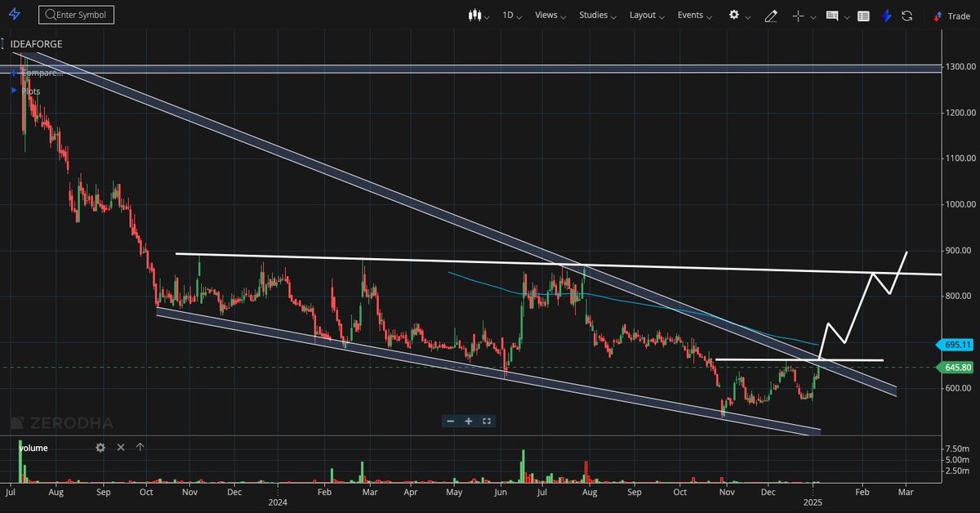The width and height of the screenshot is (980, 513).
Task: Select the pencil drawing tool
Action: [x=771, y=16]
